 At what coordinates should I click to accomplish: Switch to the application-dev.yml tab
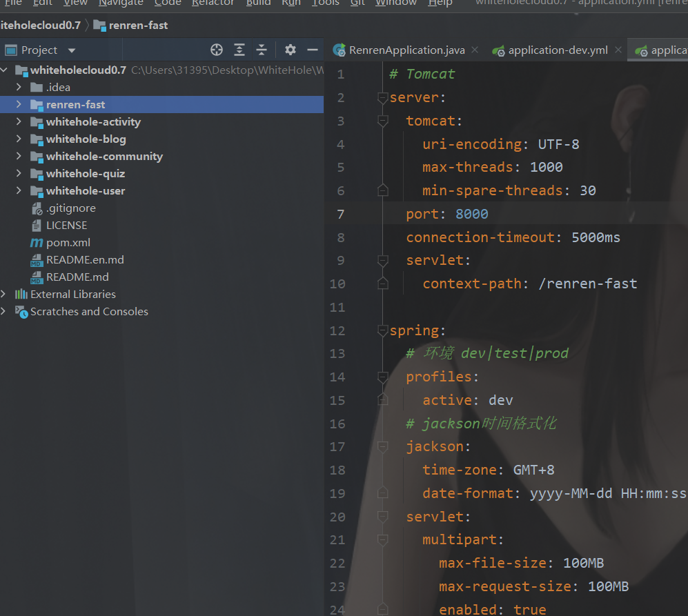point(558,50)
